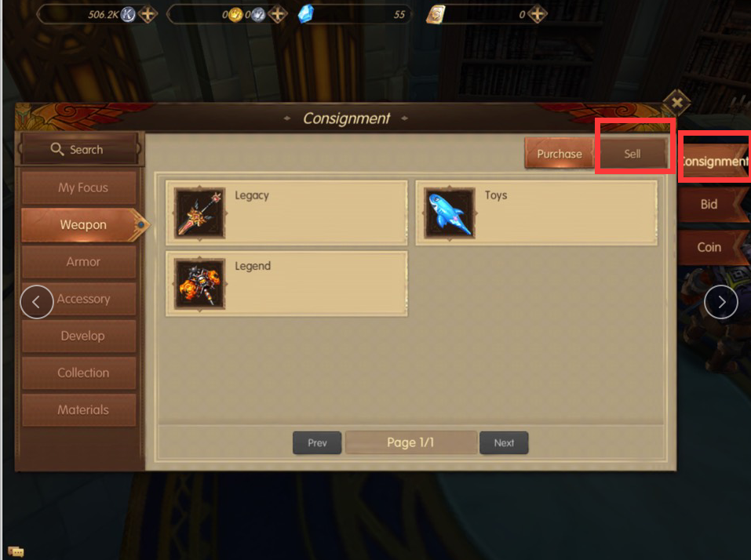Click the chat bubble icon at bottom-left corner
Screen dimensions: 751x560
tap(16, 551)
